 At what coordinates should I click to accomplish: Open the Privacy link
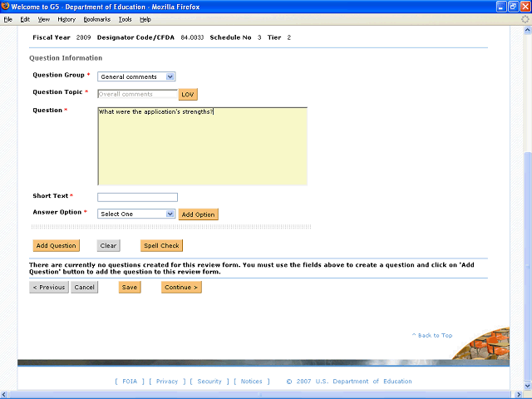[x=167, y=382]
